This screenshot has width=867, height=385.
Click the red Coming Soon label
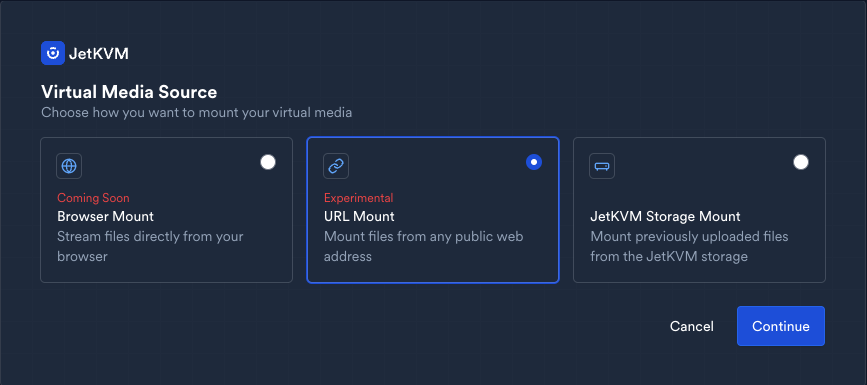pos(93,198)
